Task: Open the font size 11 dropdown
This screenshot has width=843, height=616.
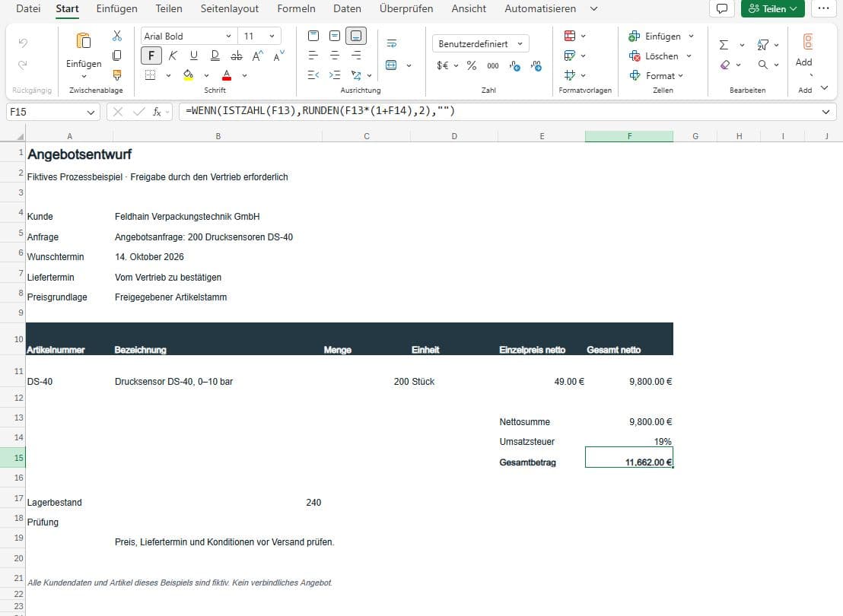Action: tap(272, 36)
